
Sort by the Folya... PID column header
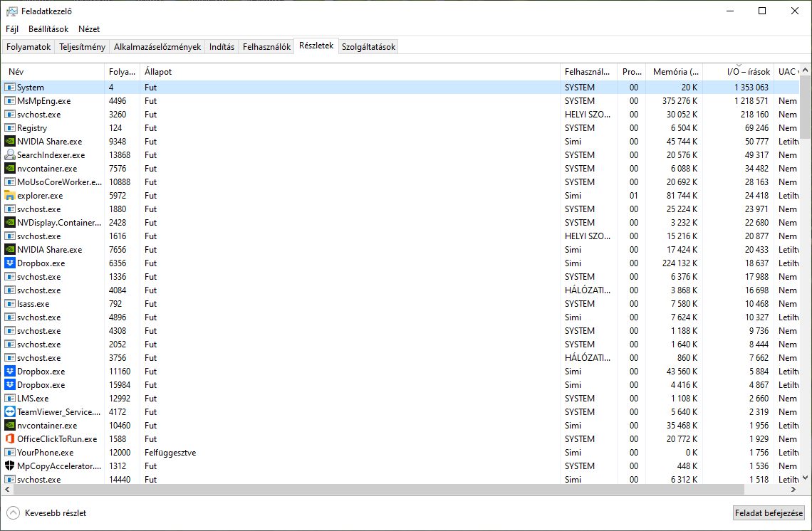pos(123,72)
